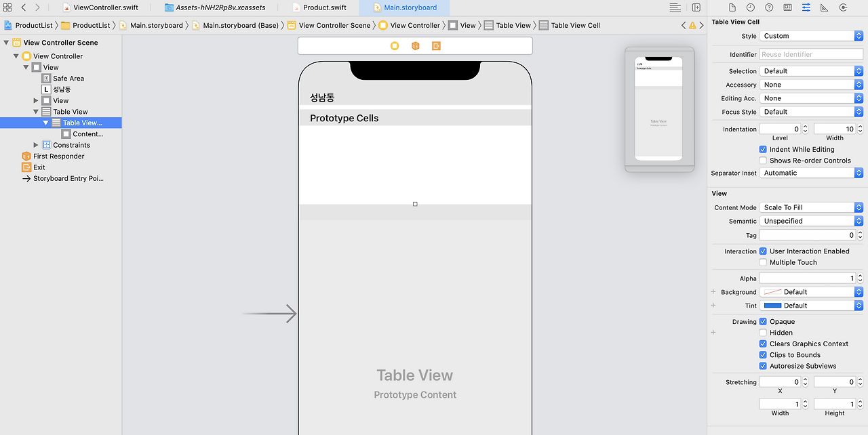Show the Connections inspector

pyautogui.click(x=843, y=7)
